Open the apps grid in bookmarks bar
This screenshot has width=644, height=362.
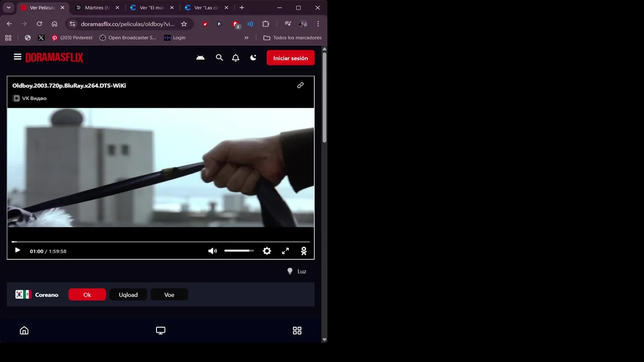pyautogui.click(x=8, y=38)
